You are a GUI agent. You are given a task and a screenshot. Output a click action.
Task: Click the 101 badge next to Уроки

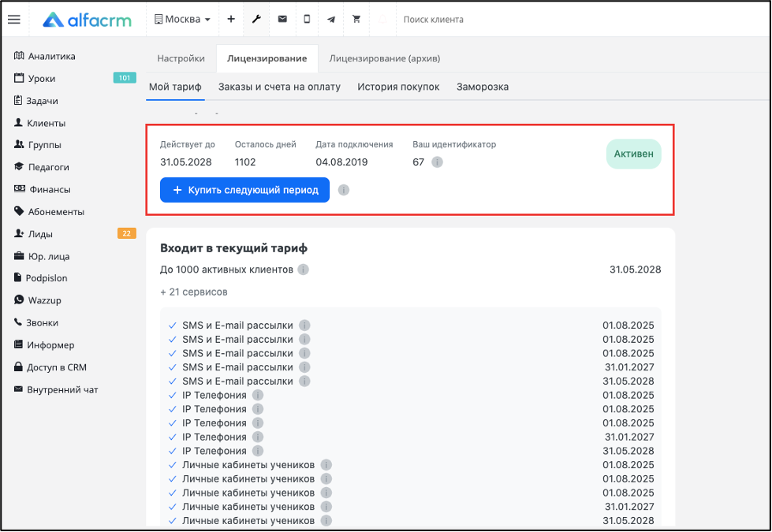tap(125, 78)
